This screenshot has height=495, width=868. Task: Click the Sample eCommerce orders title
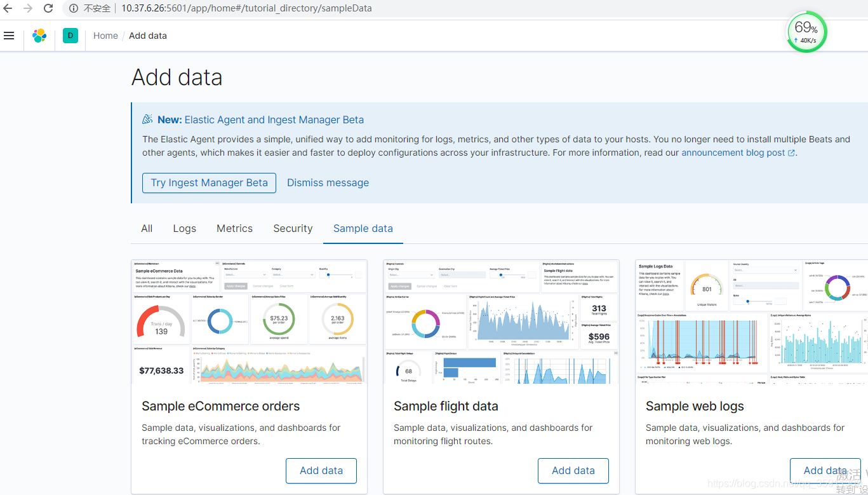(220, 406)
